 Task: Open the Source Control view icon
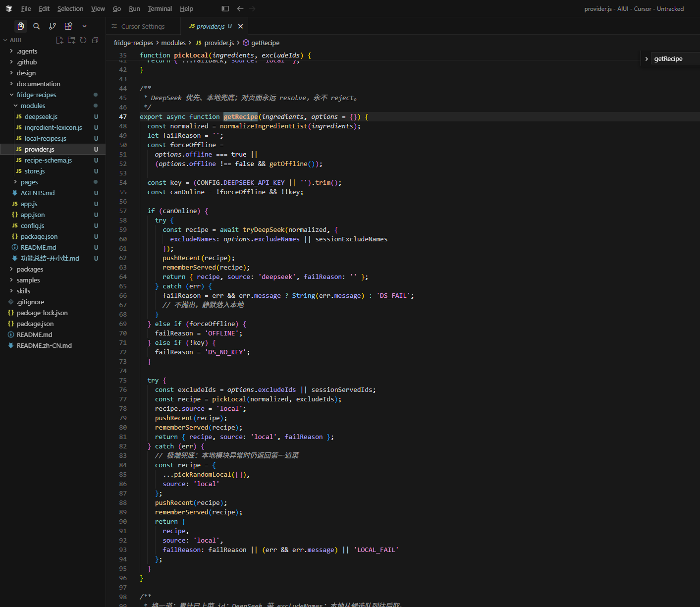[53, 26]
